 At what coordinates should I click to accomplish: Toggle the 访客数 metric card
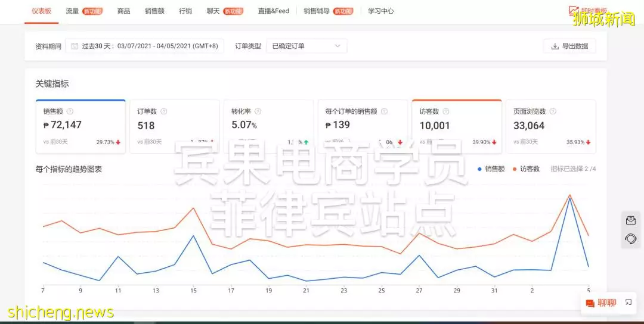[457, 126]
